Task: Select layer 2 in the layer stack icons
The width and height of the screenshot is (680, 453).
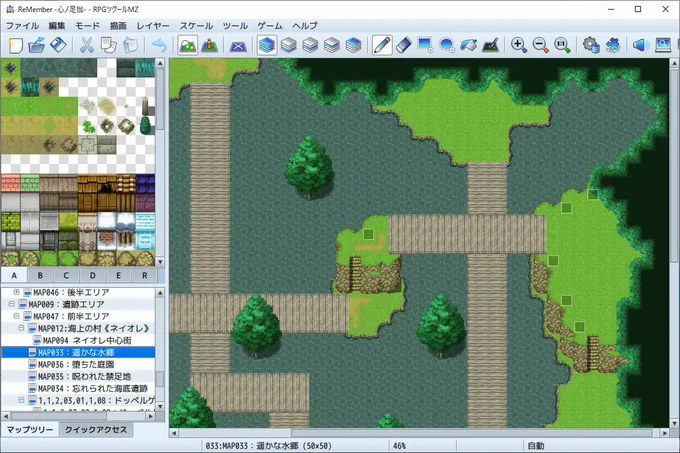Action: (310, 45)
